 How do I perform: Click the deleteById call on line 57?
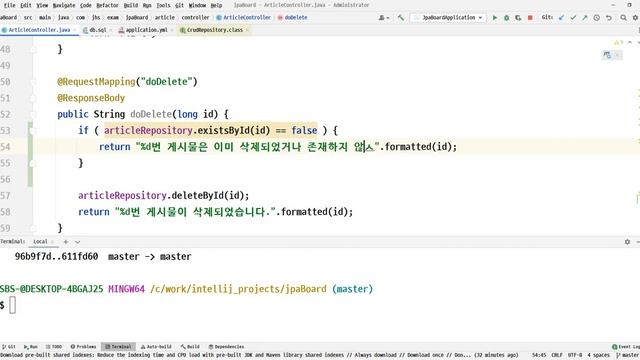point(198,196)
